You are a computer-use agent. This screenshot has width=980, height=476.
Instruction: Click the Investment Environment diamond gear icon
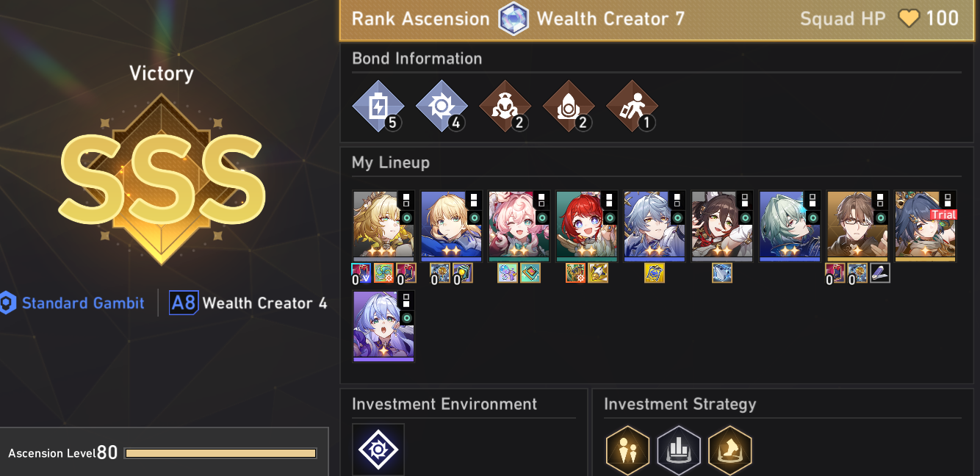click(378, 450)
